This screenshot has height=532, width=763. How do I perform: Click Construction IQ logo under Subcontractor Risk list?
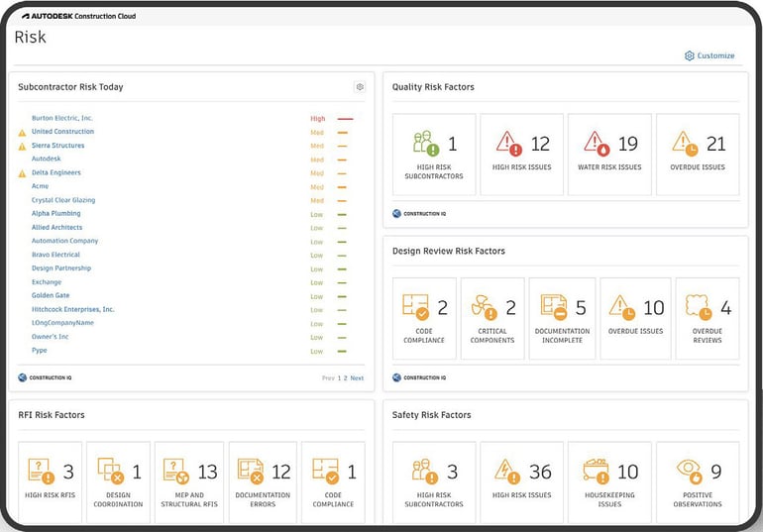[45, 377]
